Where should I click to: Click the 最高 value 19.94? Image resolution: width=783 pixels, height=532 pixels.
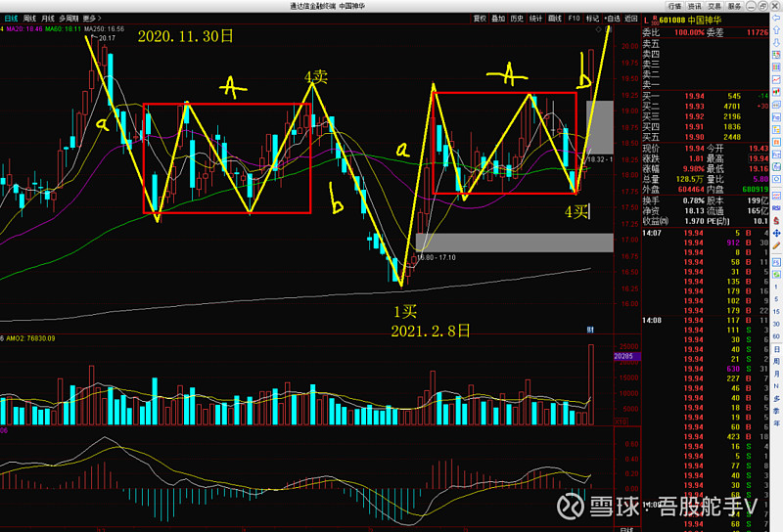pyautogui.click(x=758, y=158)
